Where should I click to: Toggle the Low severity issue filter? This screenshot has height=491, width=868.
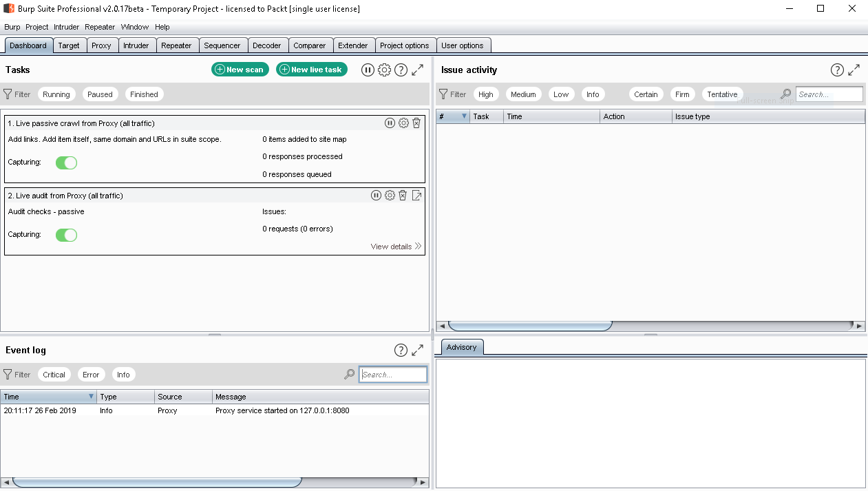(x=561, y=94)
